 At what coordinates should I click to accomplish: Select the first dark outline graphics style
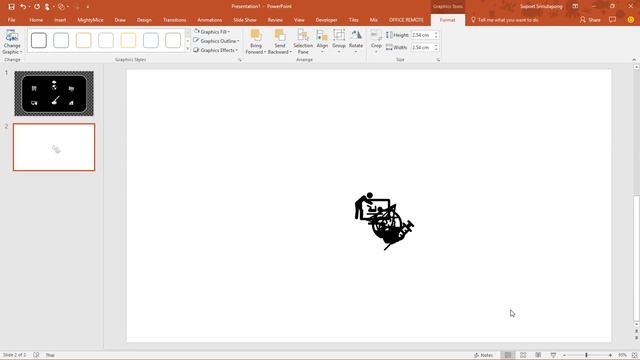[x=39, y=40]
